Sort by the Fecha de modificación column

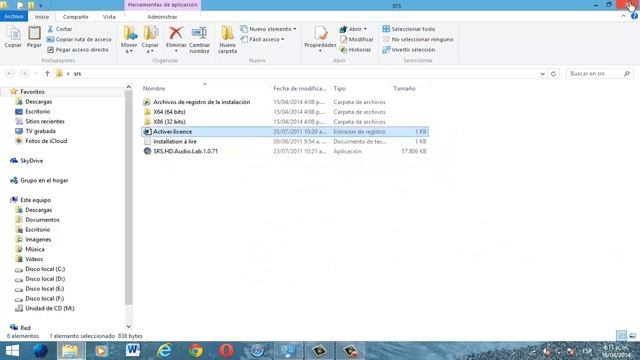click(x=300, y=88)
